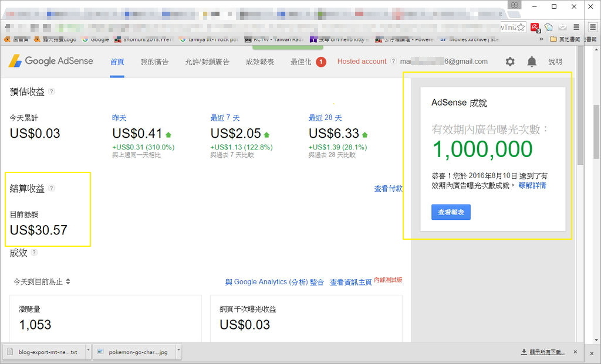Screen dimensions: 601x364
Task: Click the blue 查看報表 button
Action: pyautogui.click(x=451, y=212)
